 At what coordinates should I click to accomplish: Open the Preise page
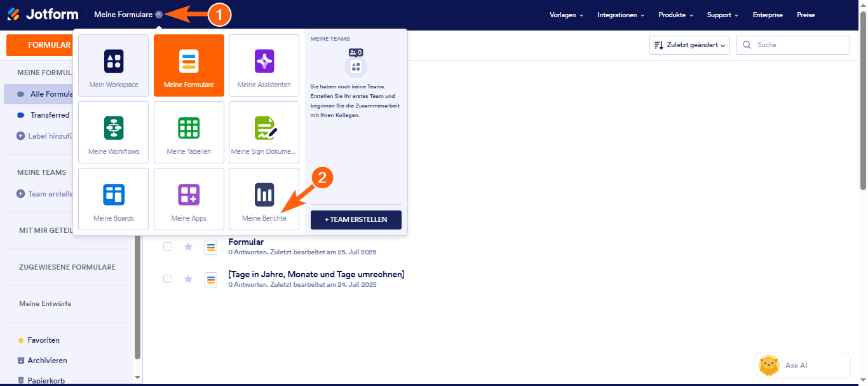click(806, 15)
